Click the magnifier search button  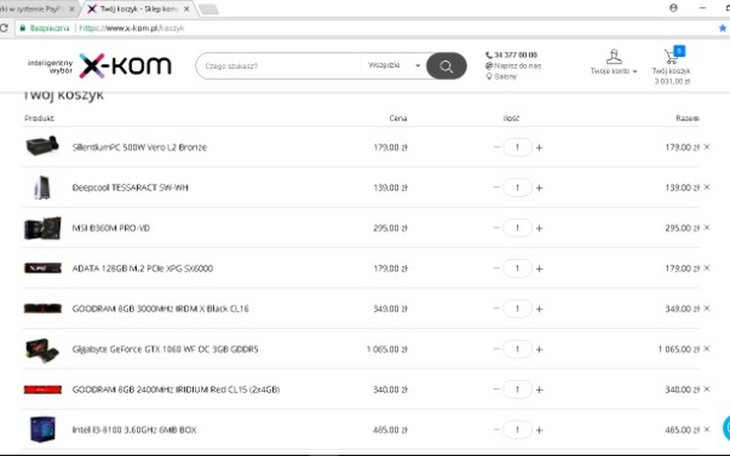pyautogui.click(x=446, y=67)
